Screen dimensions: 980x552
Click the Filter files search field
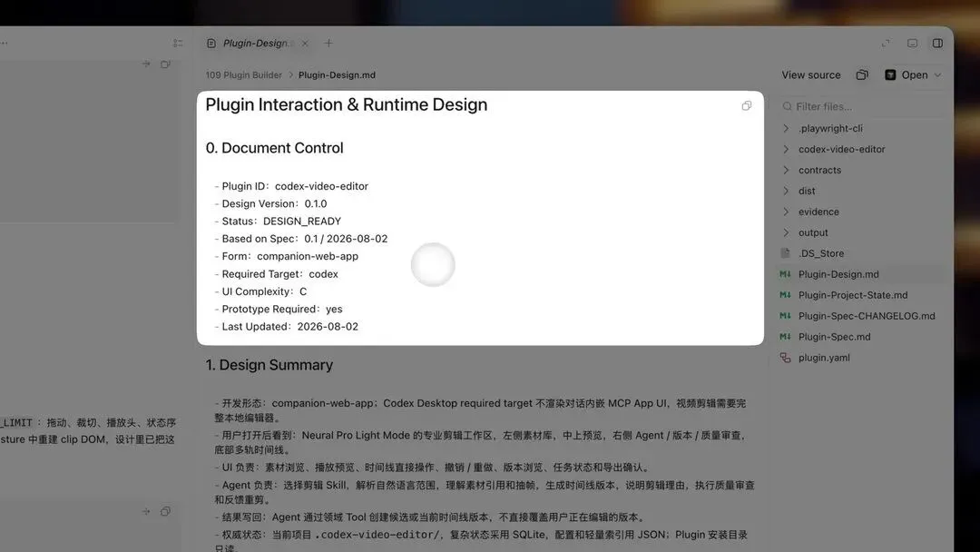click(861, 106)
